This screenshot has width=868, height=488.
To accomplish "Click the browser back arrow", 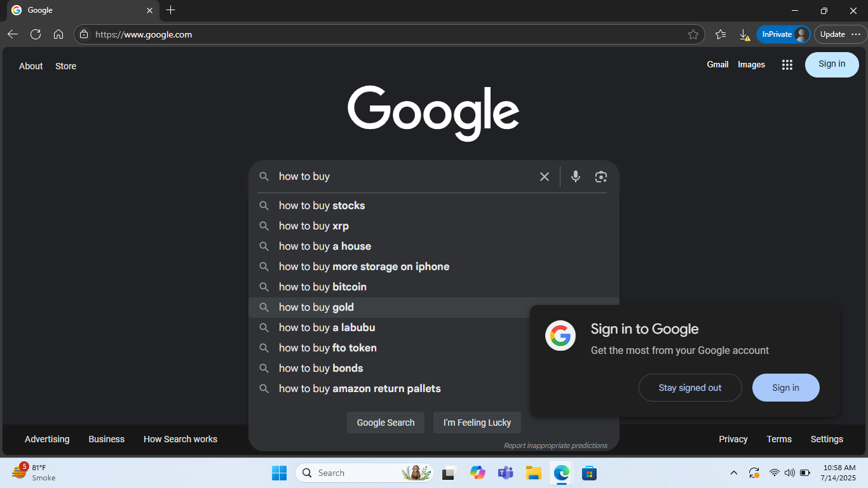I will (x=13, y=34).
